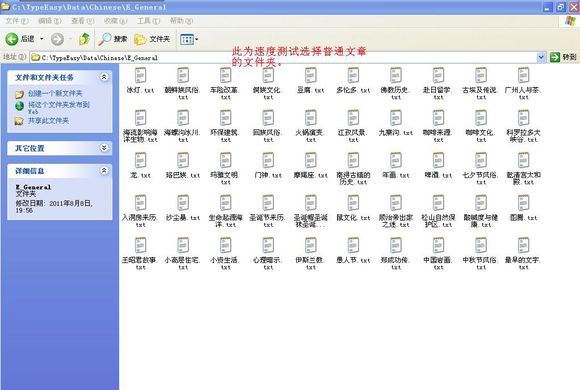The width and height of the screenshot is (580, 390).
Task: Select the file 中秋节风俗.txt
Action: [x=480, y=253]
